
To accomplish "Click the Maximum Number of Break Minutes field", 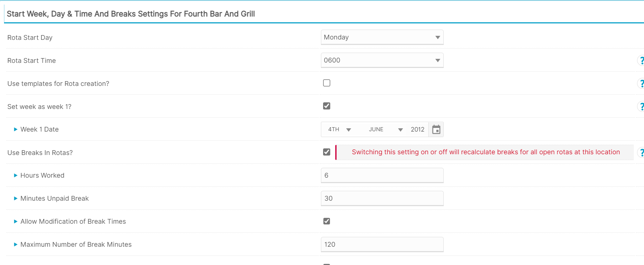I will pos(382,245).
